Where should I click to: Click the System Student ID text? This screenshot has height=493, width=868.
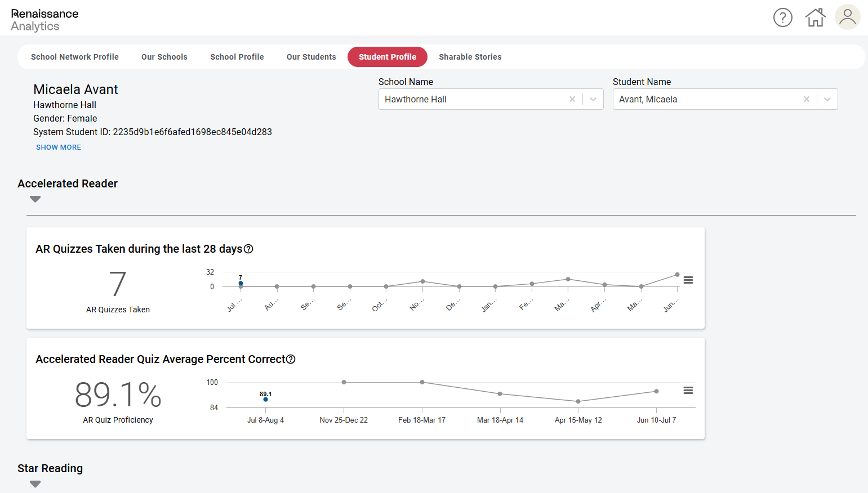(x=153, y=132)
